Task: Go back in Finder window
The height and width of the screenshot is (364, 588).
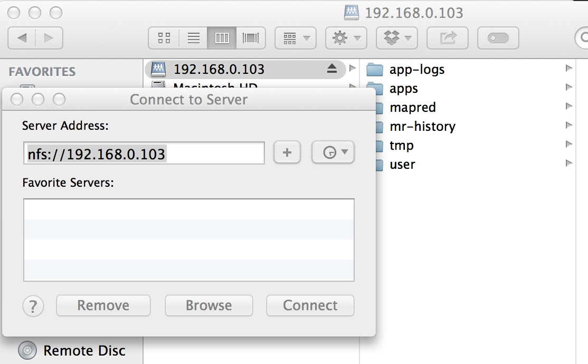Action: click(22, 38)
